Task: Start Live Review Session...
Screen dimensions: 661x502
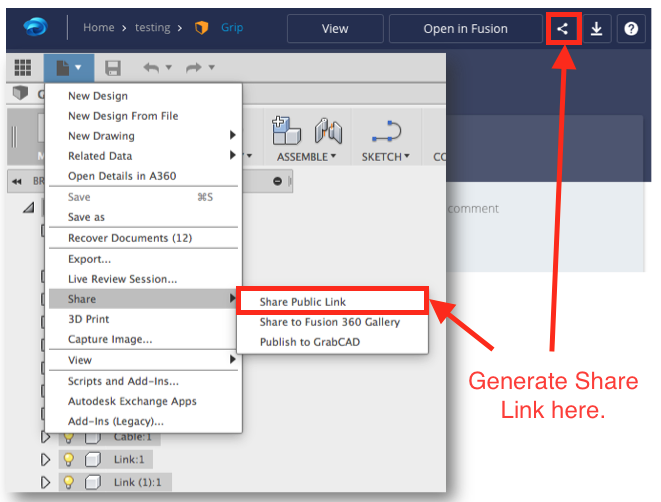Action: pyautogui.click(x=143, y=279)
